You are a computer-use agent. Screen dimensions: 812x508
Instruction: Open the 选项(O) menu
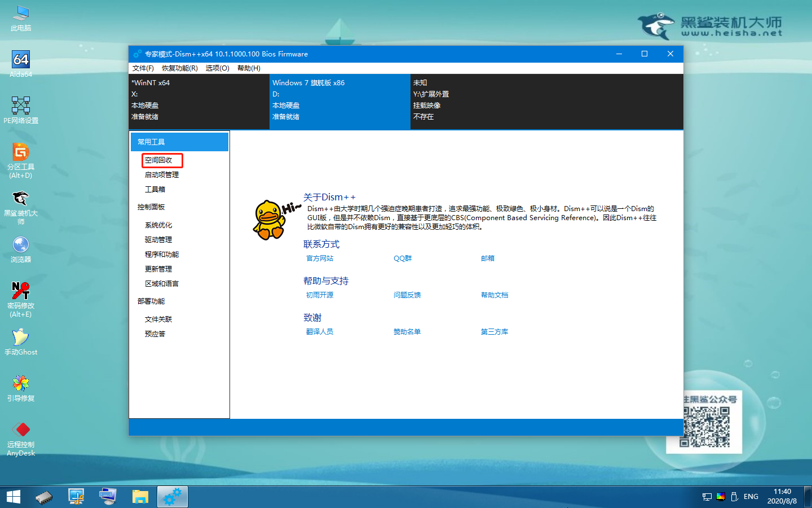pyautogui.click(x=218, y=68)
